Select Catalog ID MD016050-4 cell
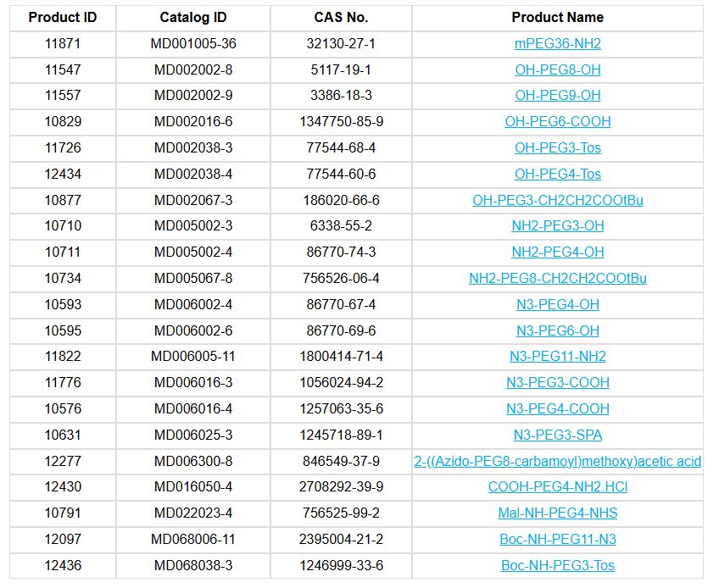708x588 pixels. (193, 486)
